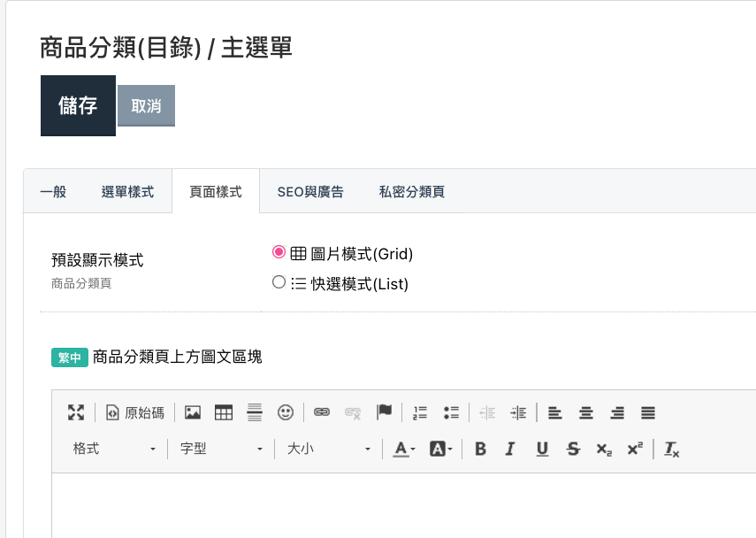Open text color picker
This screenshot has height=538, width=756.
(x=404, y=449)
